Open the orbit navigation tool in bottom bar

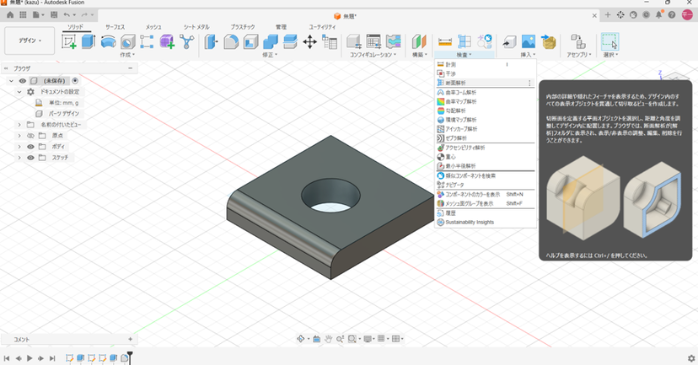(301, 339)
